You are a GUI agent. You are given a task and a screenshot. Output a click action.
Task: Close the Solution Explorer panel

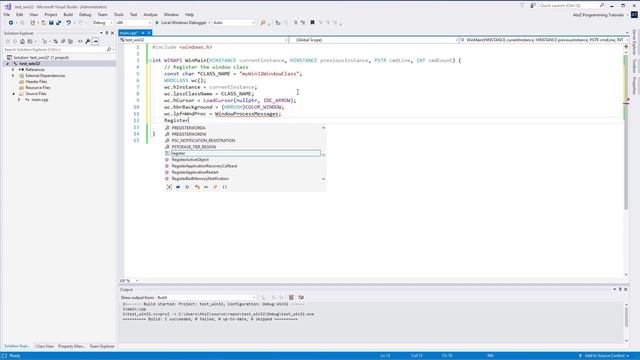pos(112,33)
